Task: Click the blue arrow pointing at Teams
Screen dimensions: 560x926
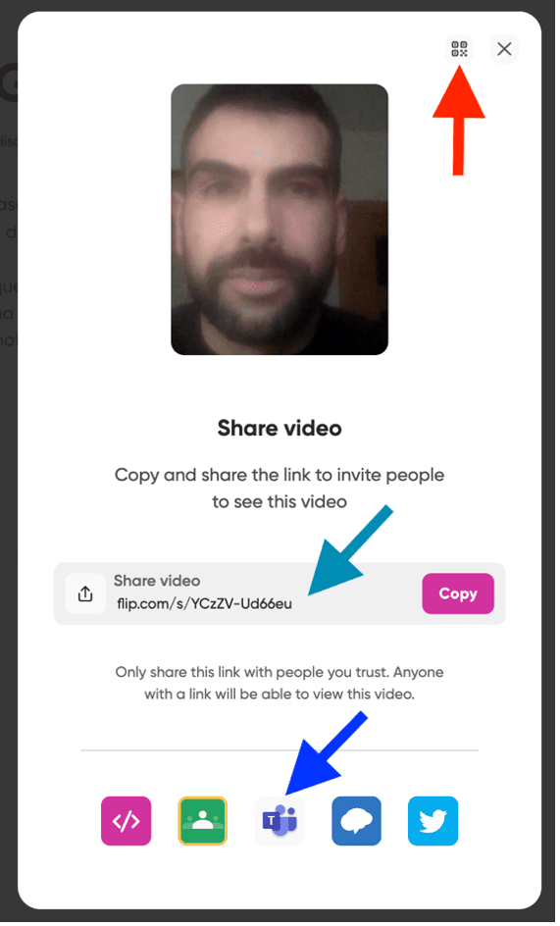Action: 326,753
